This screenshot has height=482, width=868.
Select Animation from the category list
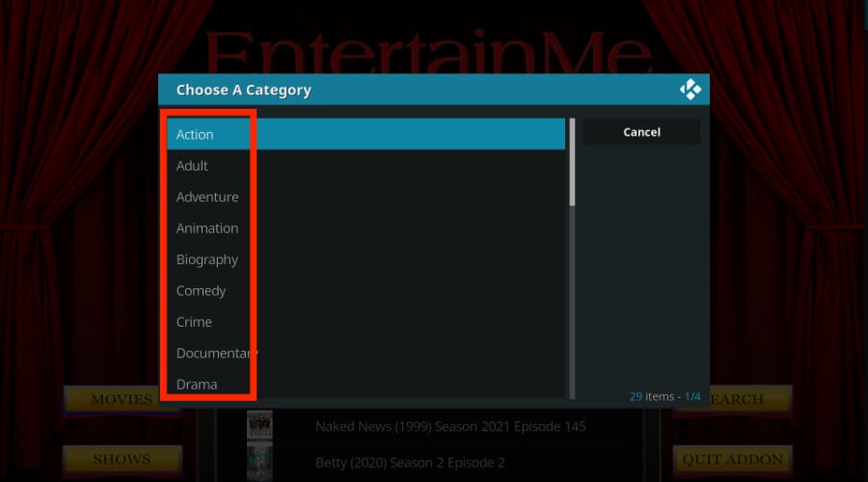[x=366, y=228]
